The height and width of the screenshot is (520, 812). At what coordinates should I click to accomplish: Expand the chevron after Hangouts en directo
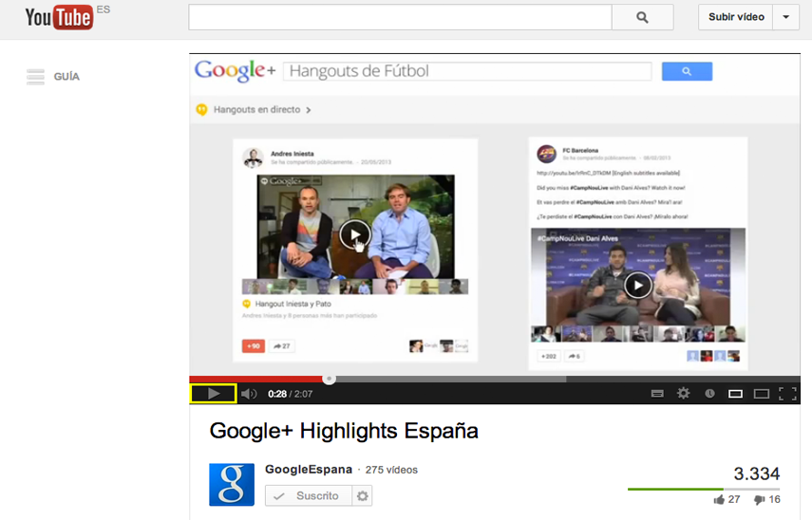click(309, 110)
